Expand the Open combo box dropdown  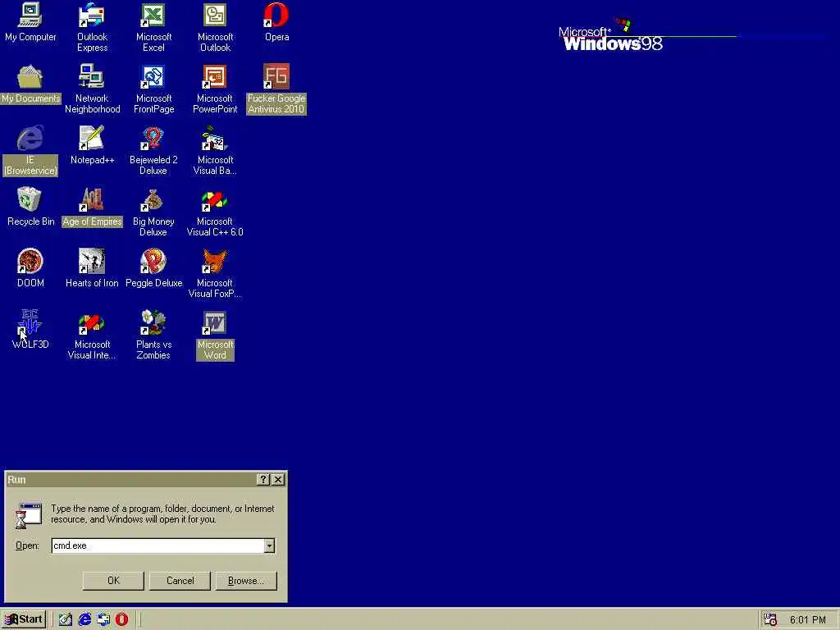pyautogui.click(x=269, y=546)
